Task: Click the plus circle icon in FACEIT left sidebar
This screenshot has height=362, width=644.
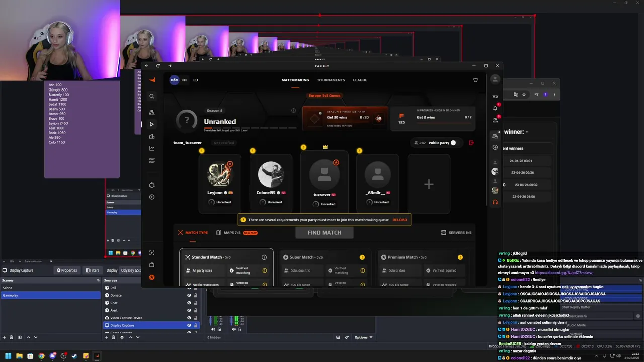Action: tap(152, 197)
